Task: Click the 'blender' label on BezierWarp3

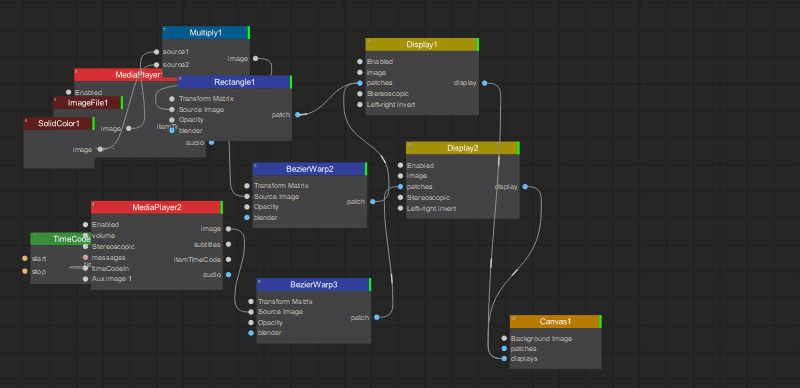Action: 269,333
